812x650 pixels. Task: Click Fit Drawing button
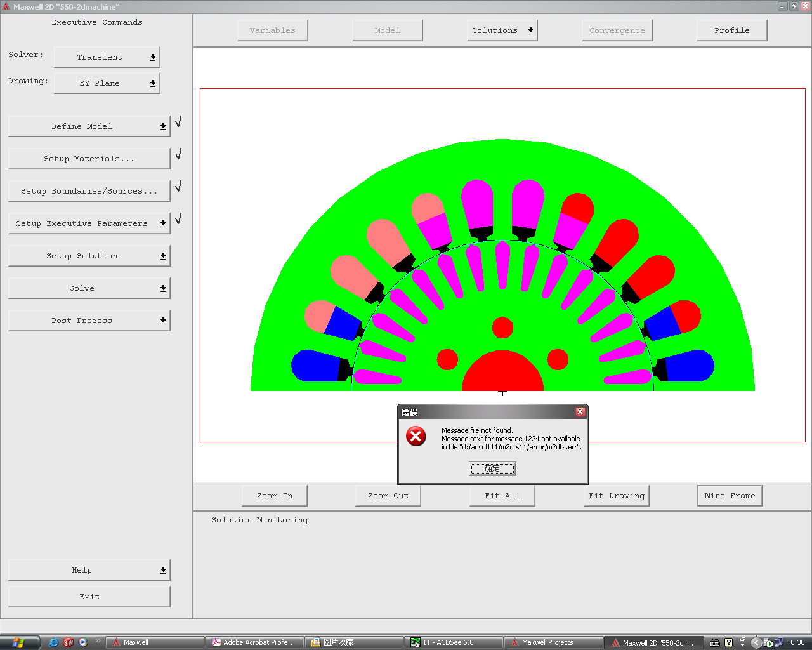tap(617, 496)
